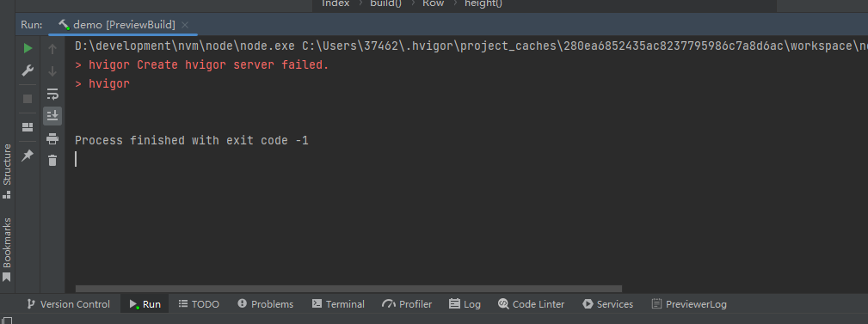Open the PreviewerLog tool window
Viewport: 868px width, 324px height.
[x=689, y=304]
